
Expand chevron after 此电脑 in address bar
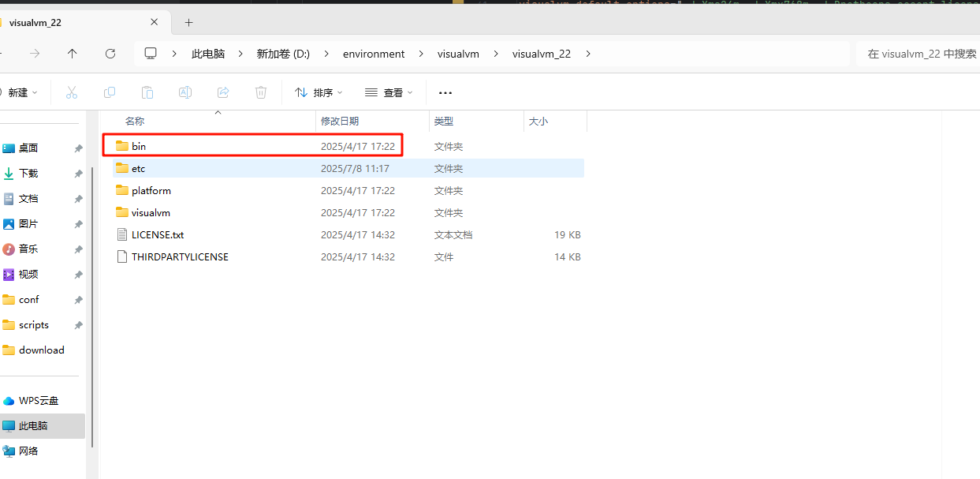tap(241, 54)
